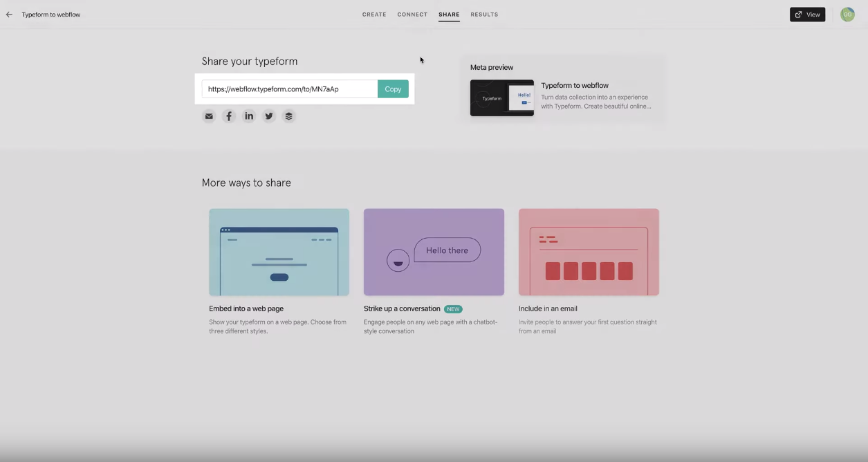The height and width of the screenshot is (462, 868).
Task: Click the 'Typeform to webflow' form name
Action: pyautogui.click(x=51, y=15)
